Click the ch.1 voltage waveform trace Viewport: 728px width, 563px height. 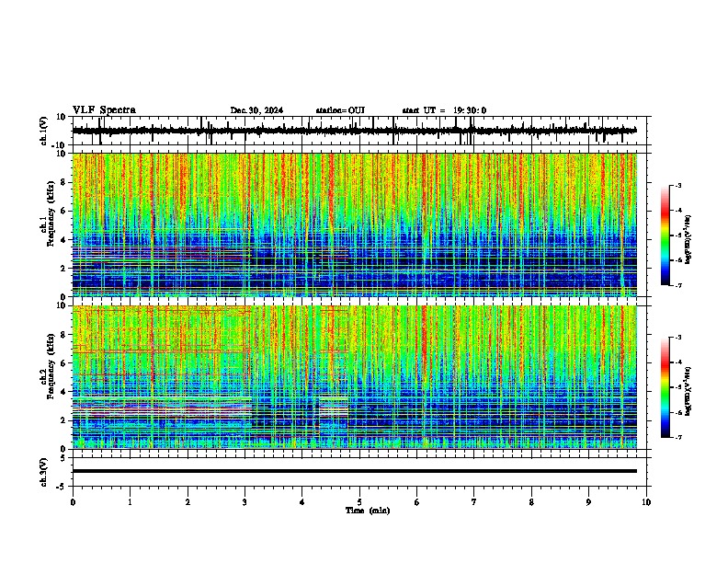click(354, 131)
